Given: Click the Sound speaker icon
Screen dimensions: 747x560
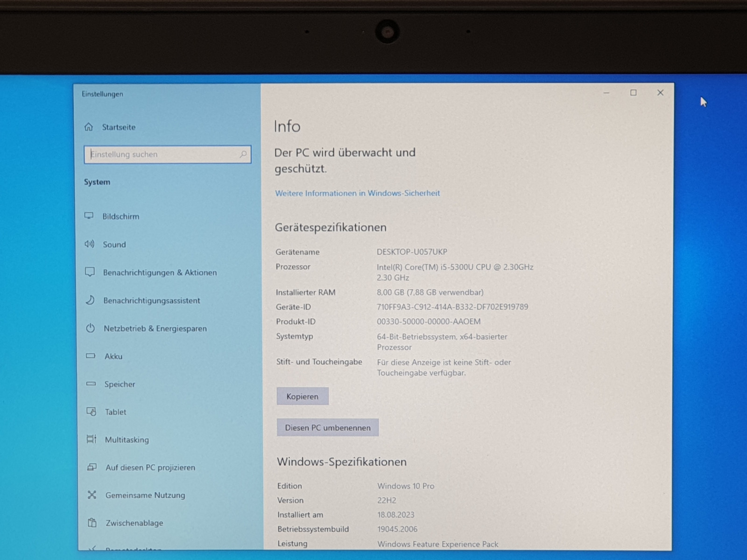Looking at the screenshot, I should 90,244.
